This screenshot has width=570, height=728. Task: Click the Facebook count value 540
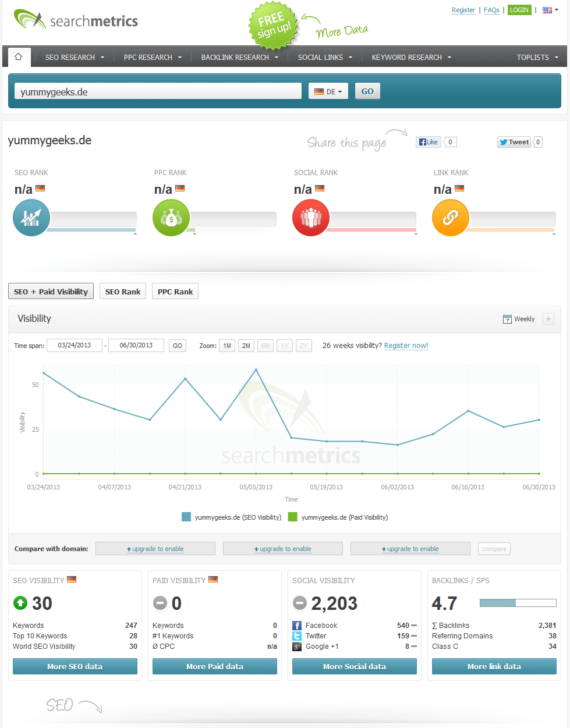(403, 626)
